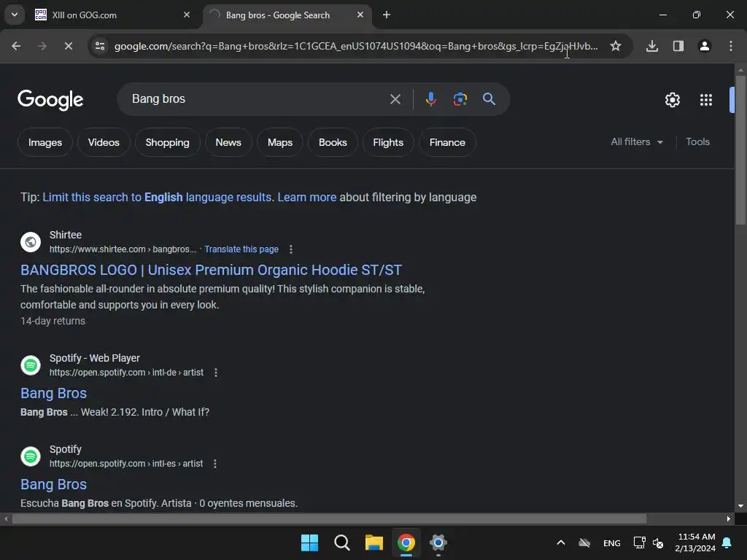Open Unisex Premium Organic Hoodie result

click(211, 270)
